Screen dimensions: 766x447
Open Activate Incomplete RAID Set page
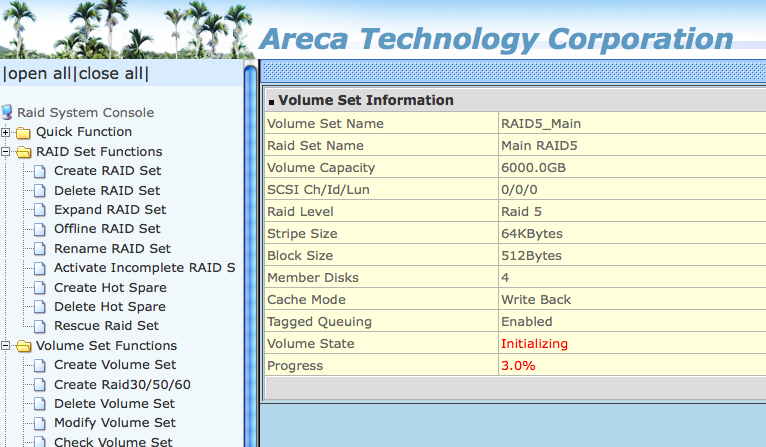(x=145, y=268)
